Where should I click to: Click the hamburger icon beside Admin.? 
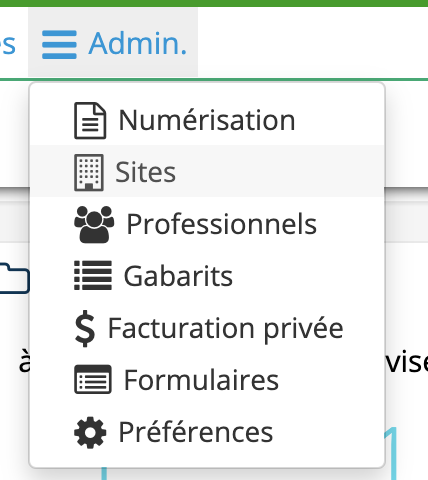59,44
